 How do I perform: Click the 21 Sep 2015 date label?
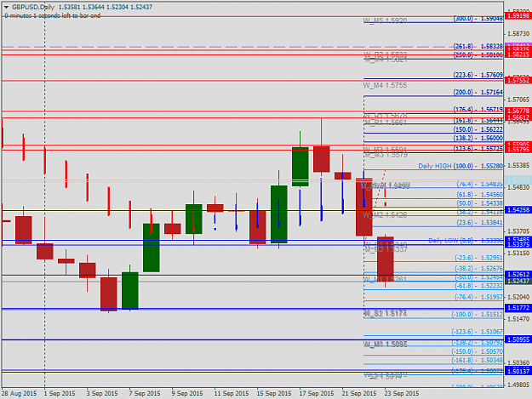pos(359,394)
